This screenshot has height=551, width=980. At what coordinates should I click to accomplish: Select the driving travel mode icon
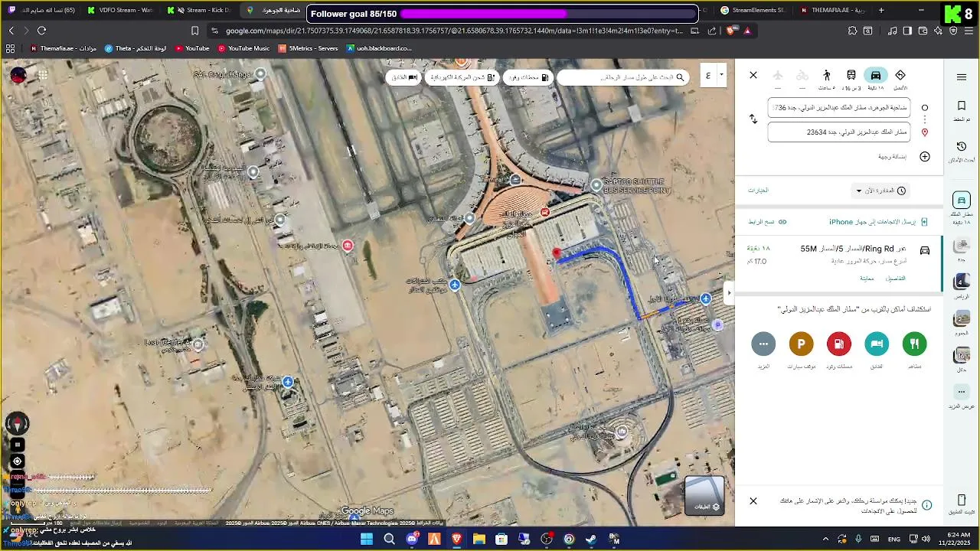(x=876, y=75)
